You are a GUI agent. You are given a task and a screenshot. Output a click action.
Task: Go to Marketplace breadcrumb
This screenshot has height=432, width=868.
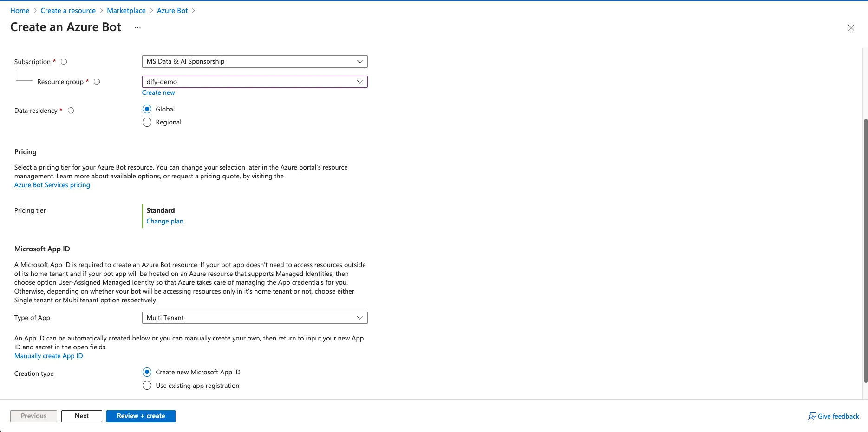tap(126, 11)
